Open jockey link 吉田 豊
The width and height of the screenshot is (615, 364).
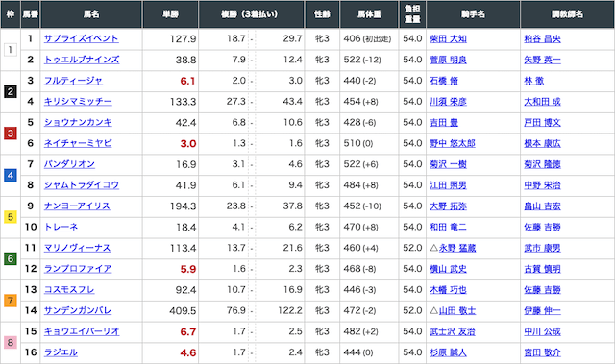[444, 122]
